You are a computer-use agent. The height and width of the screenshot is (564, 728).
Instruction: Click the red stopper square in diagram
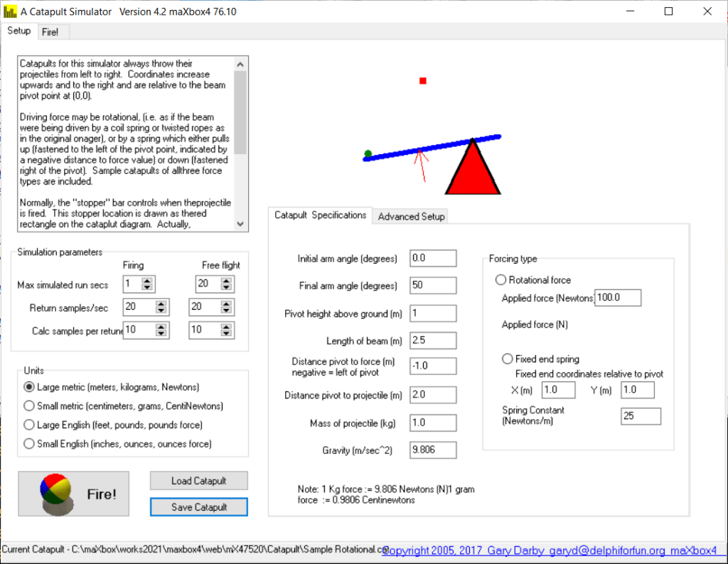pyautogui.click(x=423, y=81)
